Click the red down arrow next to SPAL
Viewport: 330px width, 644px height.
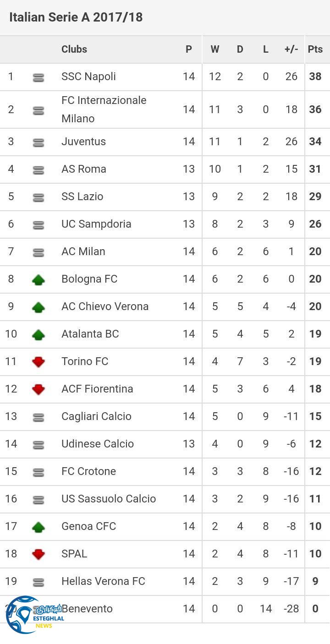tap(38, 554)
